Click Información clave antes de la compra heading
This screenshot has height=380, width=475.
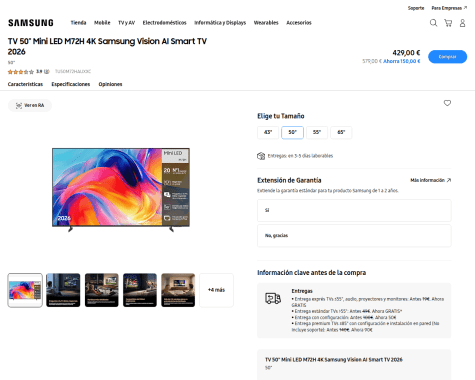(x=312, y=273)
